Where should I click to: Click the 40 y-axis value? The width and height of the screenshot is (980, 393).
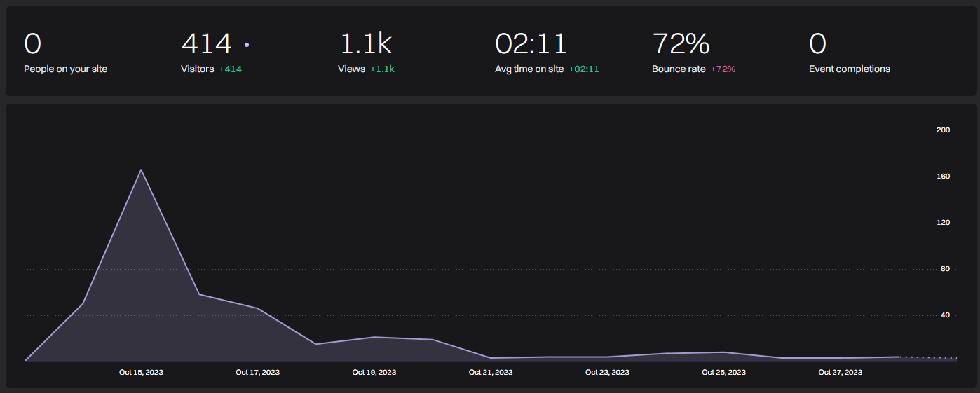point(945,315)
